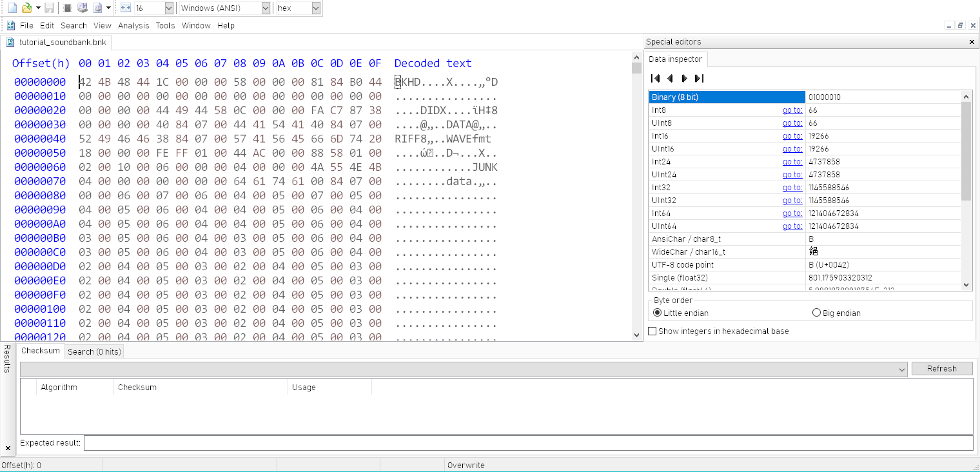The image size is (980, 472).
Task: Click the Usage column header
Action: click(x=329, y=388)
